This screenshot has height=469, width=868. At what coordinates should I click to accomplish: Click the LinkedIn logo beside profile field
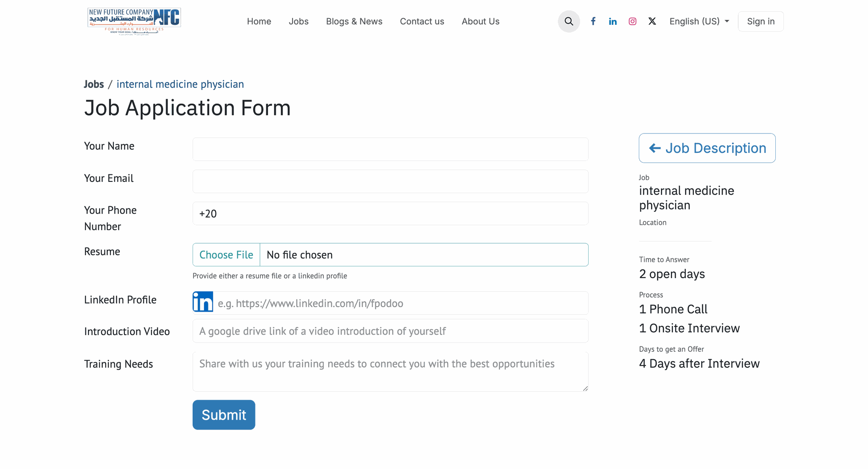203,302
